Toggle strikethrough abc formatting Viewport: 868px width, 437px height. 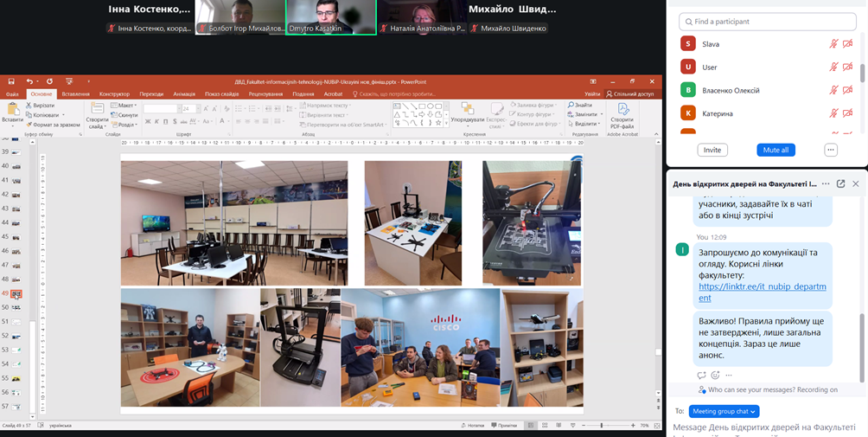(x=184, y=121)
